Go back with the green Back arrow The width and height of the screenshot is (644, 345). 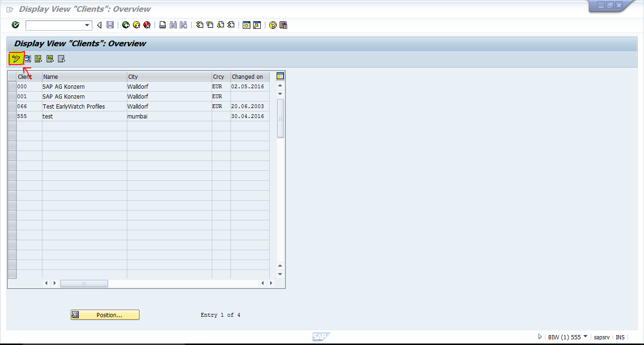click(x=125, y=25)
